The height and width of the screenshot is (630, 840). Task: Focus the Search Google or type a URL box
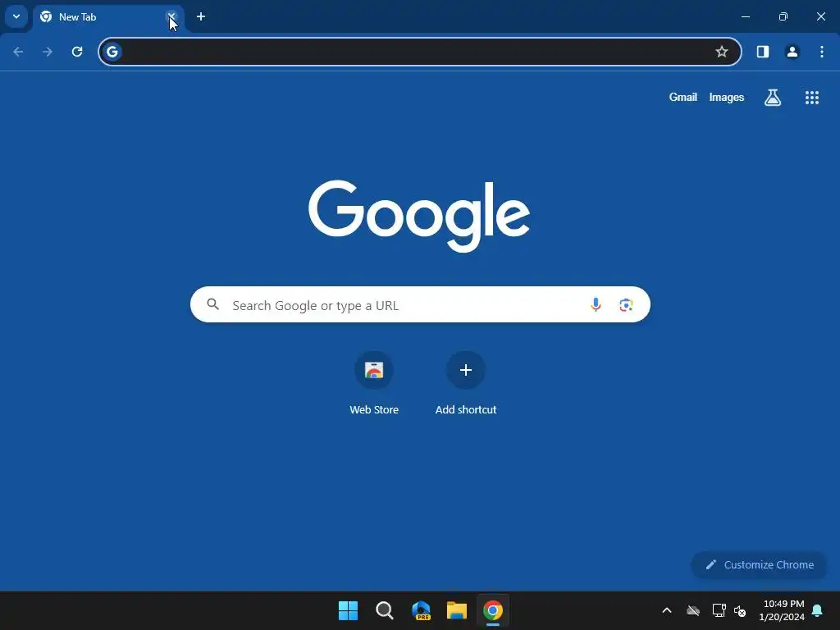click(420, 304)
